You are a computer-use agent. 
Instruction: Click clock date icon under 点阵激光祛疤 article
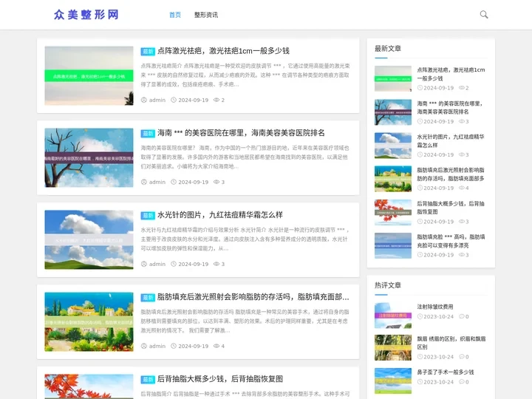[174, 100]
